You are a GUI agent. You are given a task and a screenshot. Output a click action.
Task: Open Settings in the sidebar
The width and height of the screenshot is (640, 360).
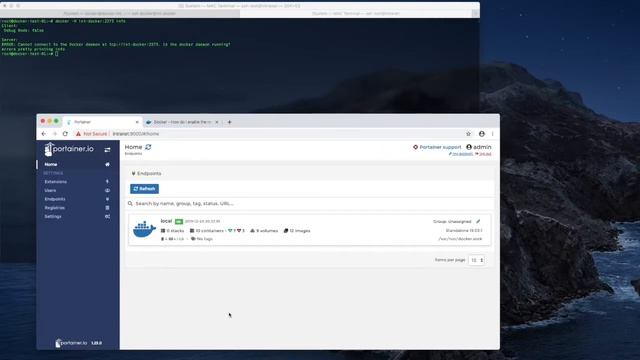point(53,216)
